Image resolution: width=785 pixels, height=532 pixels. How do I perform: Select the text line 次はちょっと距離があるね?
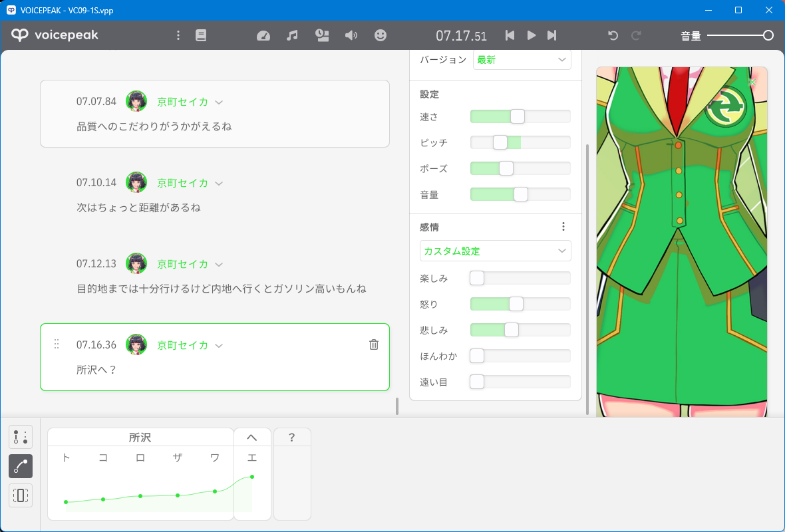coord(138,207)
